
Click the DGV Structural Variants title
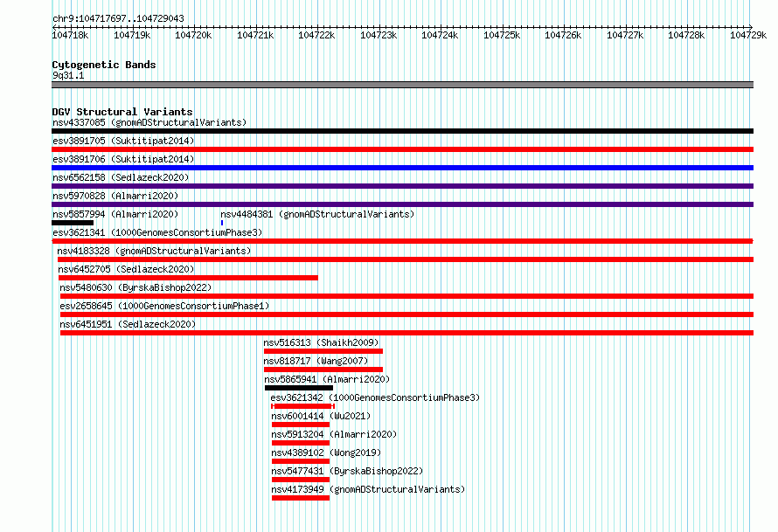click(x=122, y=112)
